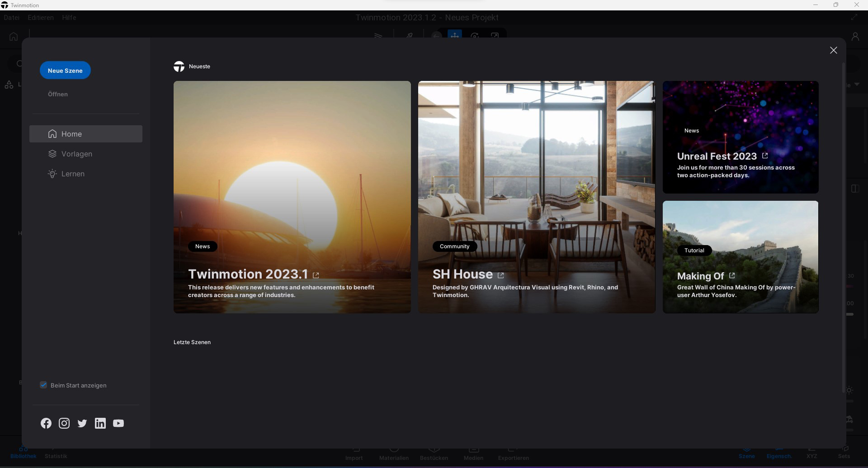Click Medien in bottom bar

click(473, 455)
